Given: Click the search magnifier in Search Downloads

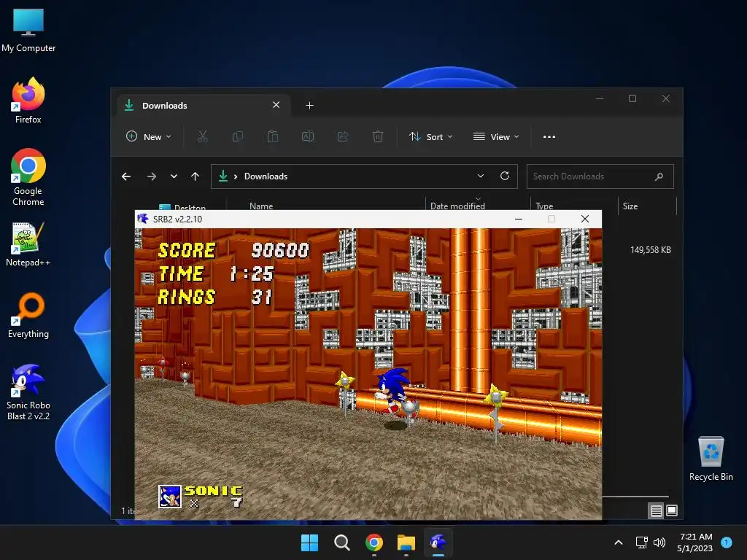Looking at the screenshot, I should pyautogui.click(x=659, y=176).
